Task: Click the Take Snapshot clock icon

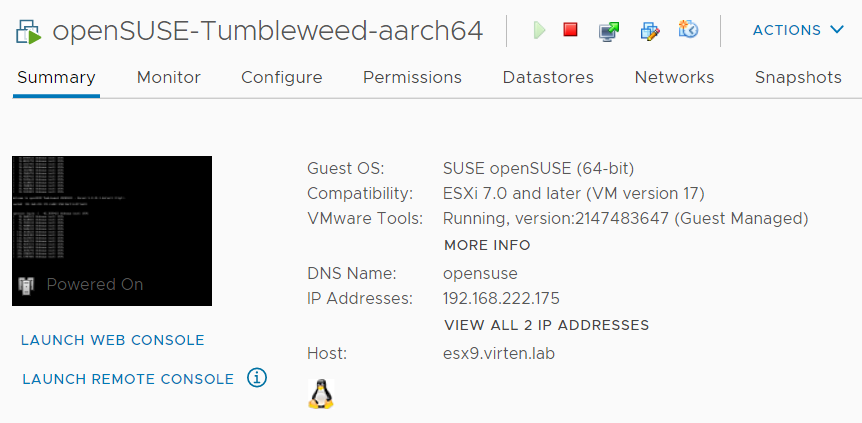Action: 688,29
